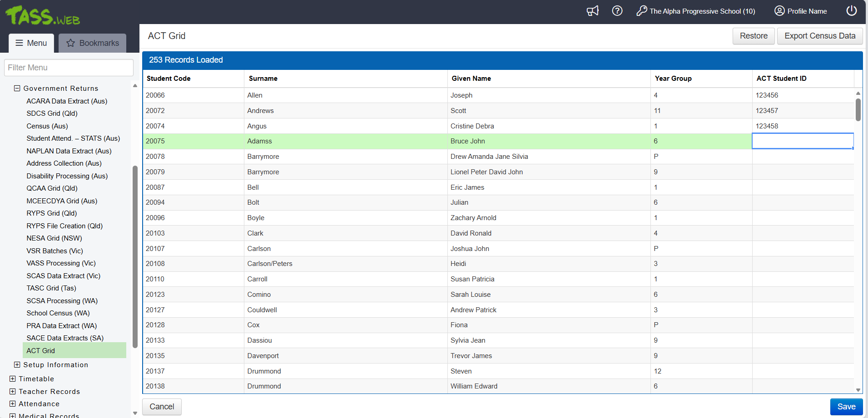Click the hamburger icon on Menu tab
This screenshot has height=418, width=868.
click(19, 43)
